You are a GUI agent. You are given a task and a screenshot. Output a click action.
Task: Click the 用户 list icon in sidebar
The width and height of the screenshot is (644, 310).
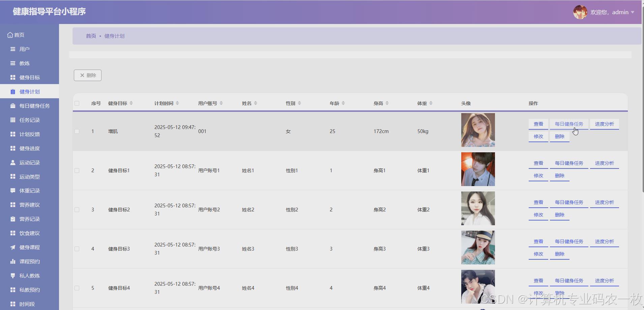(13, 49)
